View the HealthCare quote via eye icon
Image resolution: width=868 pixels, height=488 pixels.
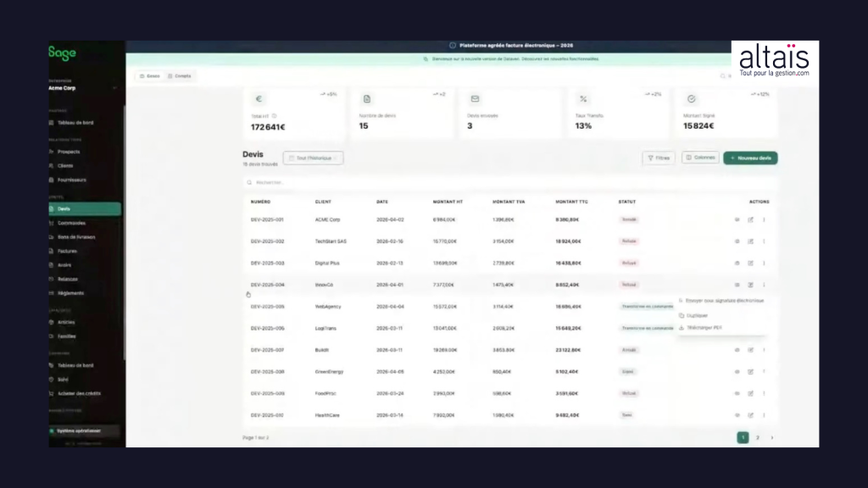pos(737,415)
